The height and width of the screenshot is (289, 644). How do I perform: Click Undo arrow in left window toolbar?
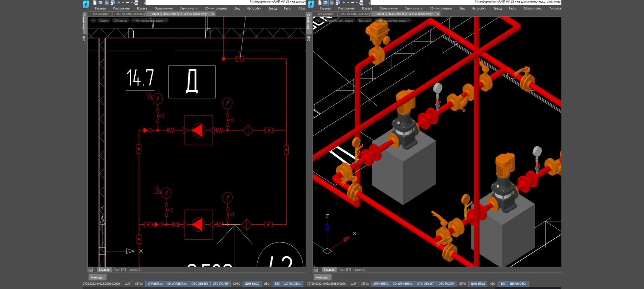tap(119, 3)
